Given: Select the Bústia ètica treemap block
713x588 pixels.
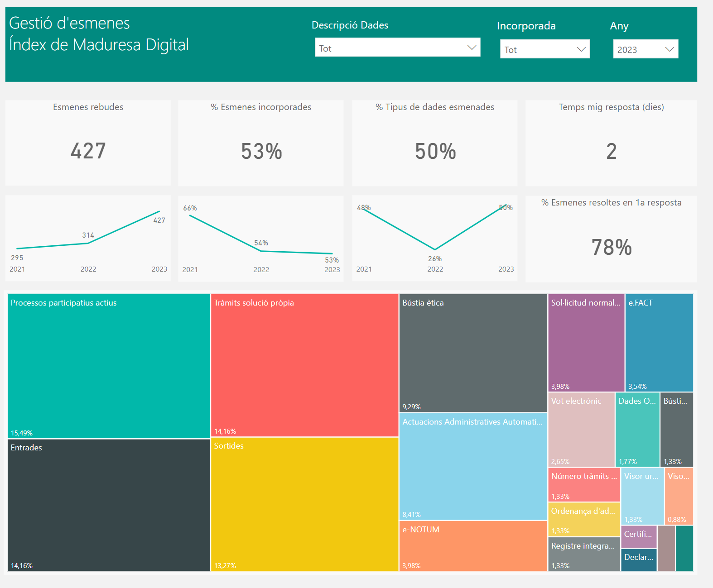Looking at the screenshot, I should pos(473,353).
